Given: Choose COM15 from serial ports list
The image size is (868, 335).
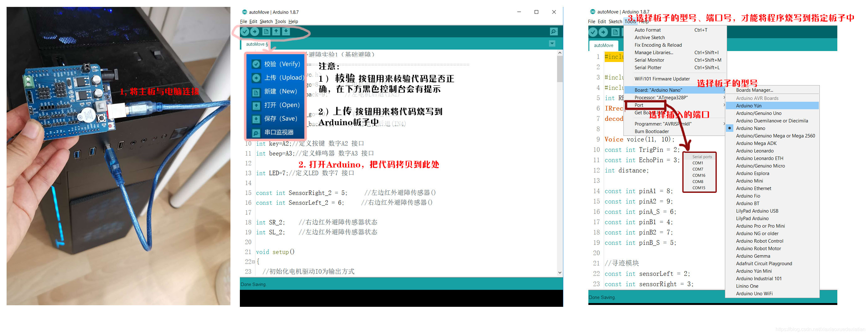Looking at the screenshot, I should pos(699,188).
